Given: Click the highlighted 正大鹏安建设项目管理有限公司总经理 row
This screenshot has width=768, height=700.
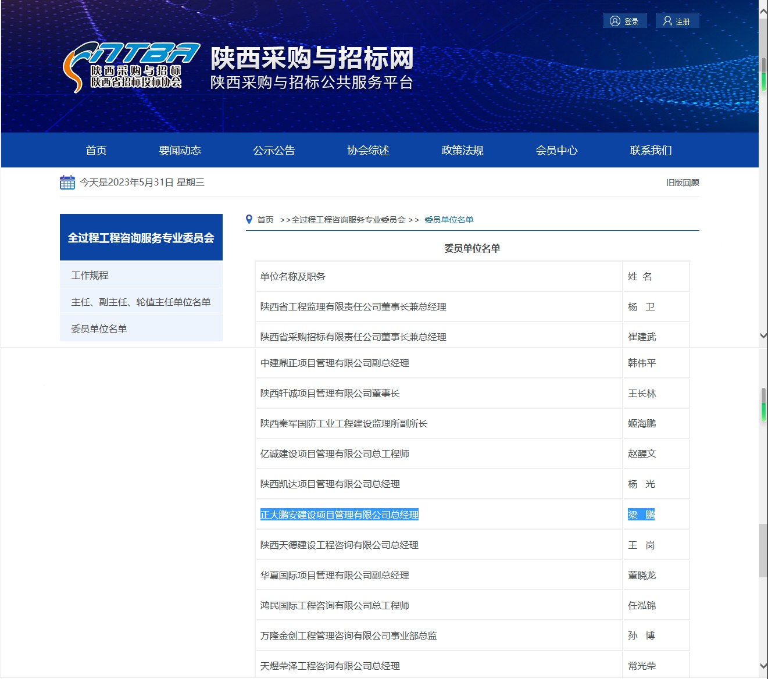Looking at the screenshot, I should click(x=340, y=515).
